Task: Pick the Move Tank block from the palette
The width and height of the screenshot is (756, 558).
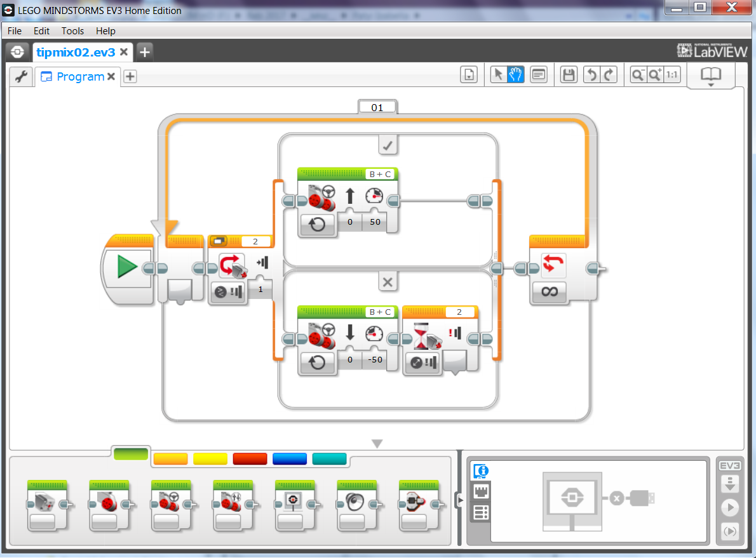Action: pos(233,505)
